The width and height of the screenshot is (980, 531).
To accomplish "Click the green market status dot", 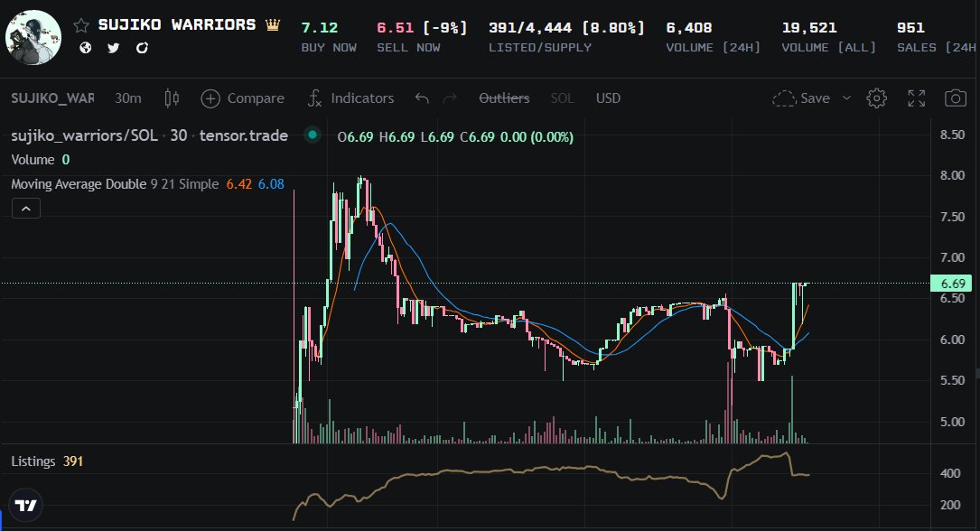I will 313,135.
